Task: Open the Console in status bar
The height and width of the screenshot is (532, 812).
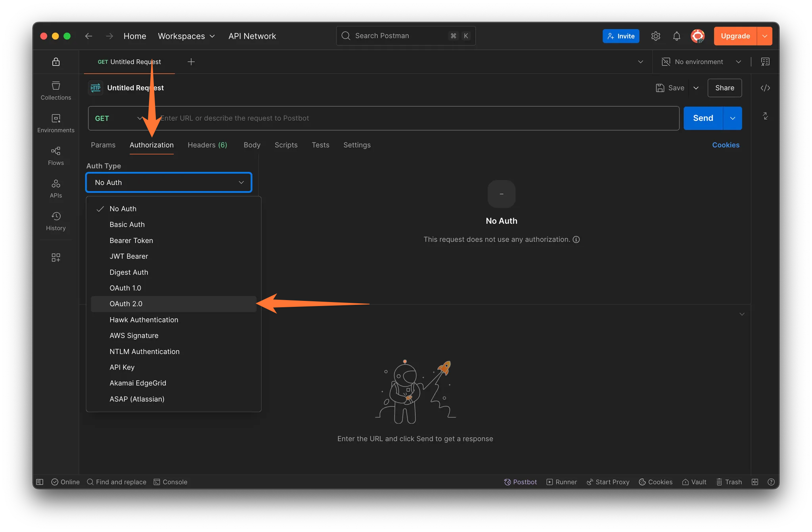Action: tap(170, 482)
